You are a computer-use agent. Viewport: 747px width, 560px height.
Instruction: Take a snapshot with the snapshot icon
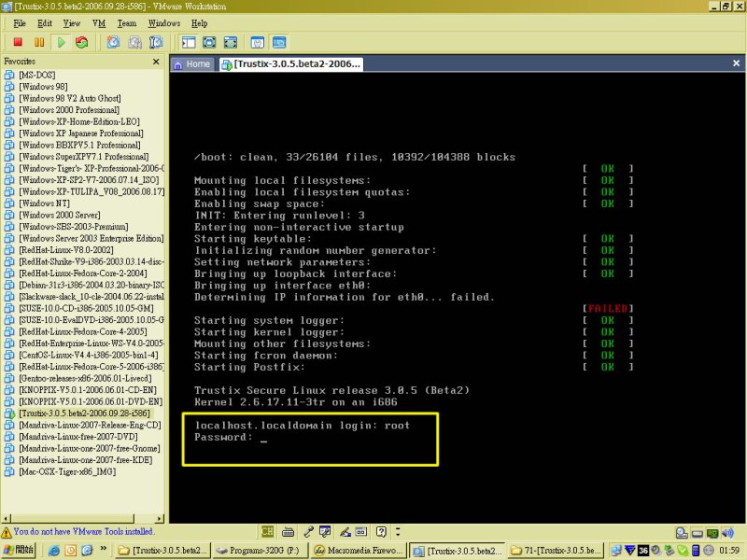pos(113,42)
